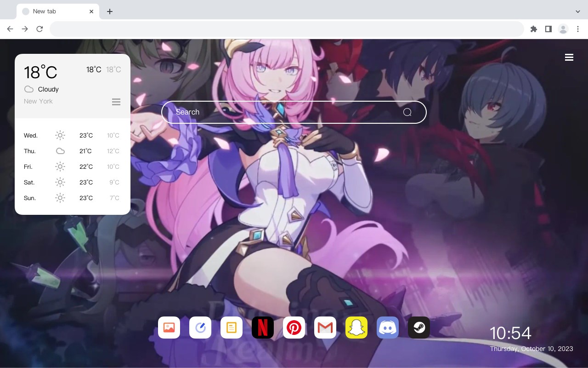The height and width of the screenshot is (368, 588).
Task: Reload the current page
Action: click(x=40, y=29)
